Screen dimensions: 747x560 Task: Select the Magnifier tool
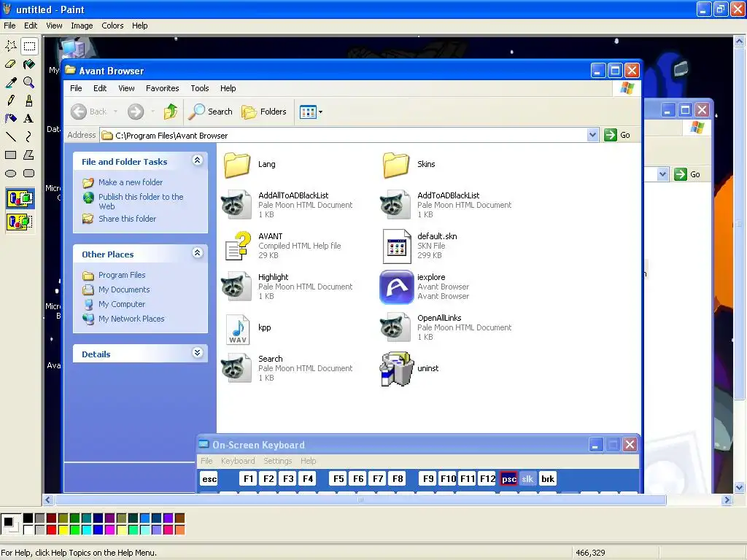pyautogui.click(x=29, y=82)
